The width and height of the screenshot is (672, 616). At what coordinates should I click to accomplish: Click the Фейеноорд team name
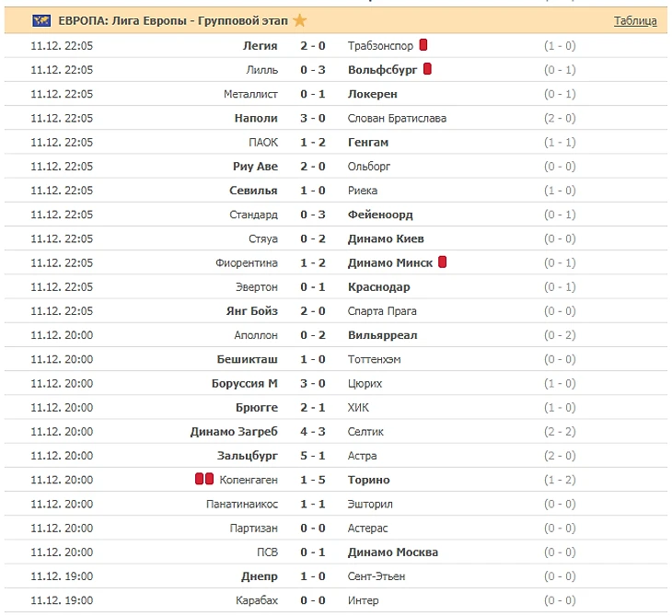[x=380, y=215]
